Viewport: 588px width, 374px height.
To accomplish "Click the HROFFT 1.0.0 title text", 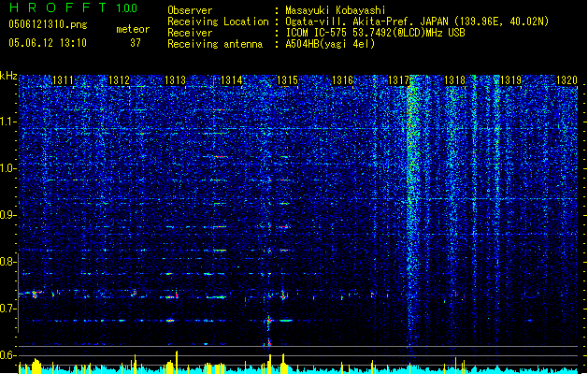I will 74,7.
